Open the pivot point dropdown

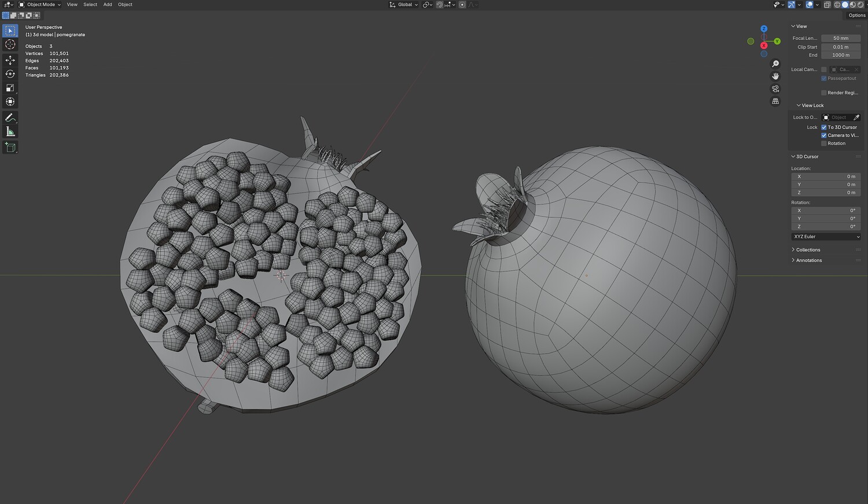[428, 5]
